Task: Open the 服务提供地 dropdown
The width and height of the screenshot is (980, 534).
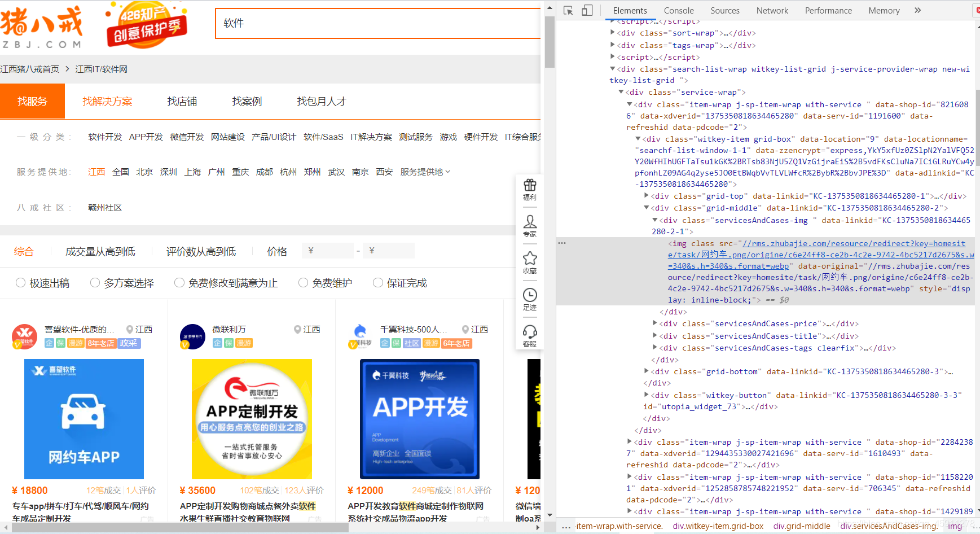Action: pos(425,172)
